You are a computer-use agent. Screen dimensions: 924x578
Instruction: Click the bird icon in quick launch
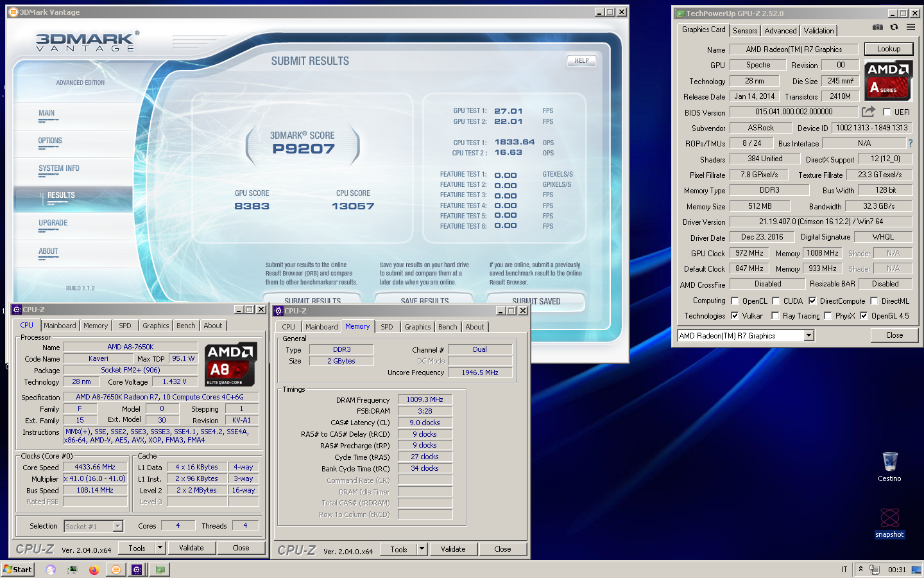[51, 570]
